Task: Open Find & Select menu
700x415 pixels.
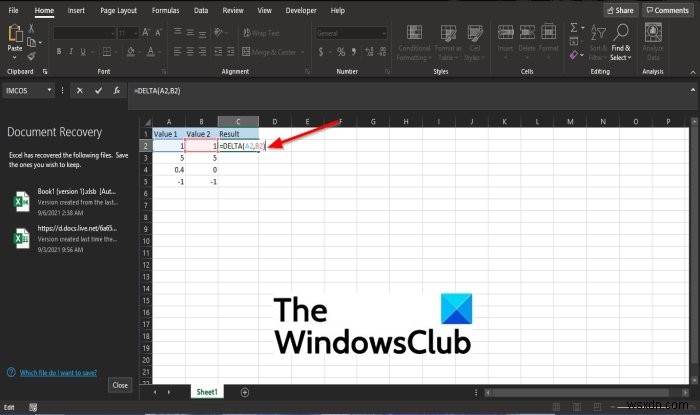Action: [621, 43]
